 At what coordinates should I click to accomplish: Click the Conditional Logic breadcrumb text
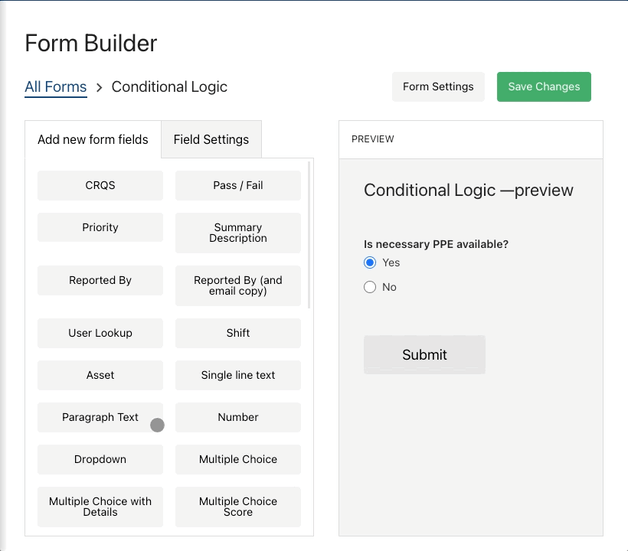click(169, 87)
